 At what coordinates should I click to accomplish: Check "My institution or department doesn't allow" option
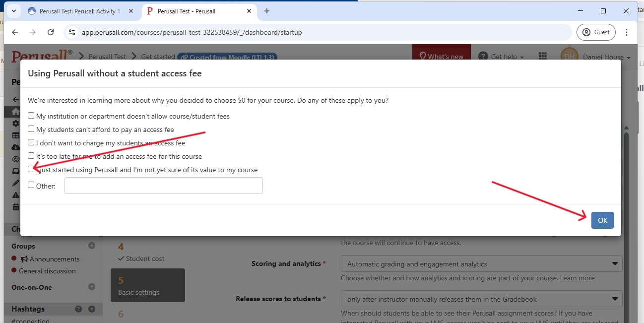pos(31,116)
